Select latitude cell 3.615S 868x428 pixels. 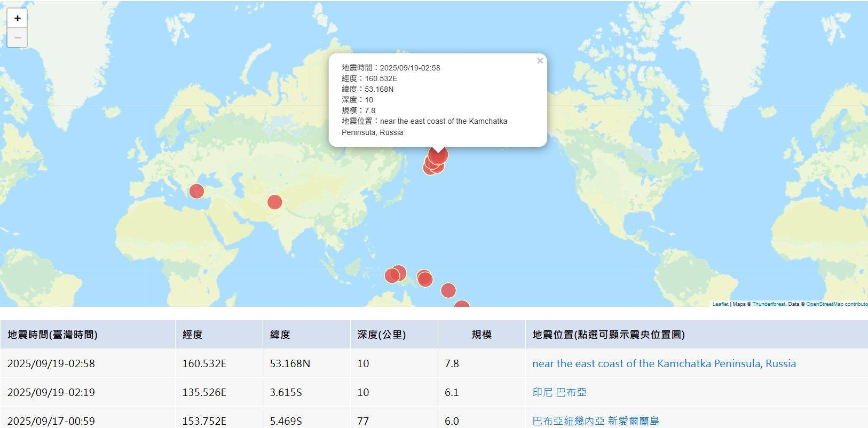click(x=306, y=392)
